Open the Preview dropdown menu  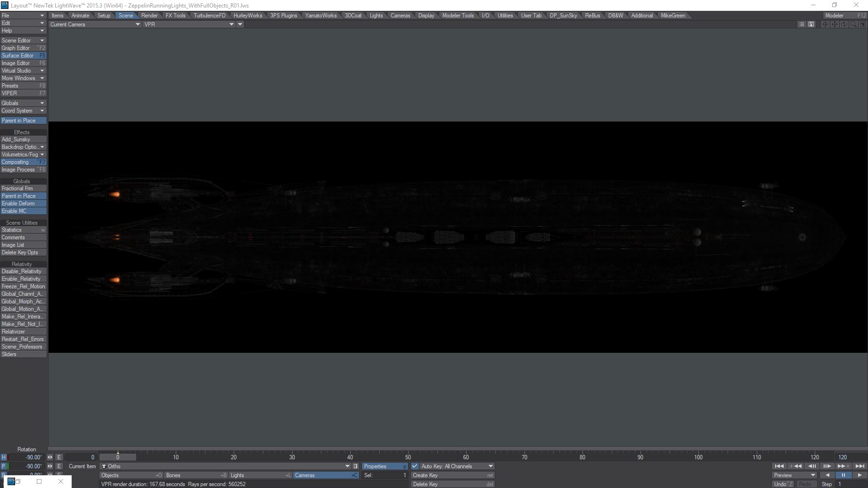794,475
